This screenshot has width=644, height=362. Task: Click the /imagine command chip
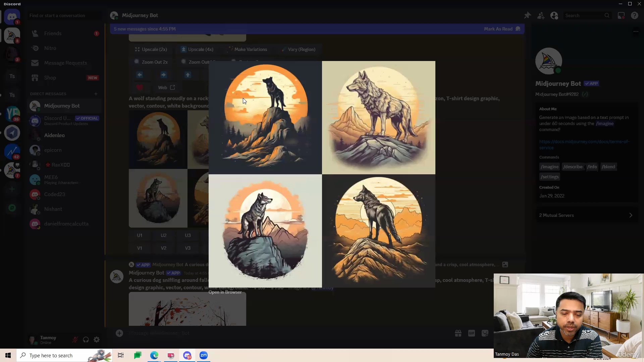[x=549, y=167]
